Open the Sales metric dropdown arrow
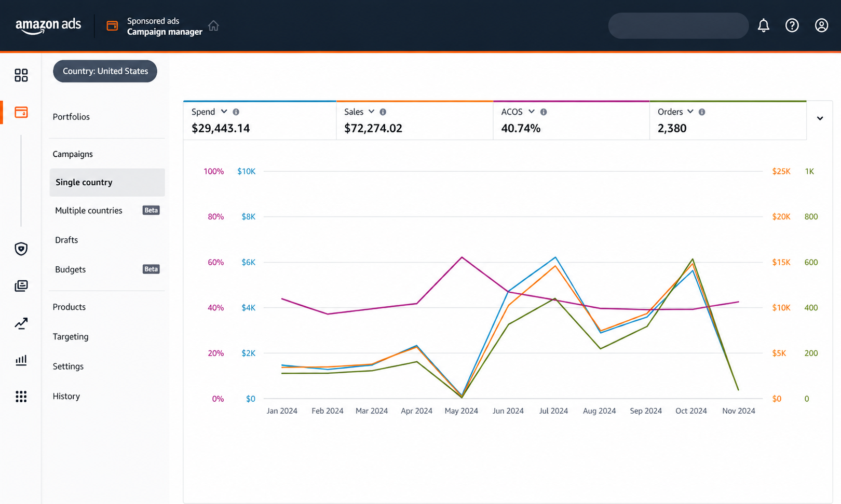 (371, 112)
